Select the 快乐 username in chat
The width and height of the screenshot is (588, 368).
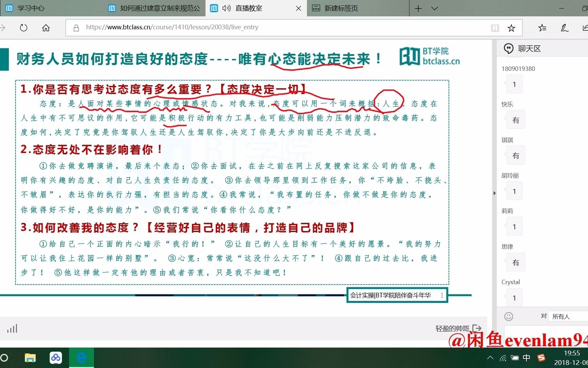[x=507, y=104]
